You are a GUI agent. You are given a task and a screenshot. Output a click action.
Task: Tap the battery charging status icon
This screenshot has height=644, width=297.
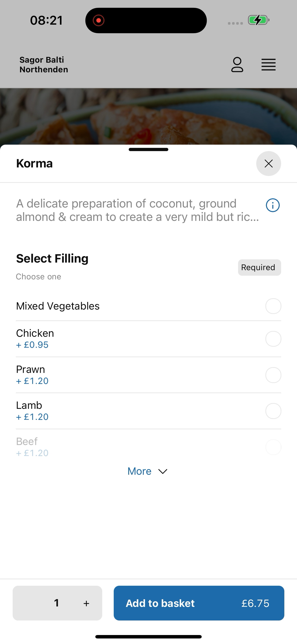pos(258,20)
